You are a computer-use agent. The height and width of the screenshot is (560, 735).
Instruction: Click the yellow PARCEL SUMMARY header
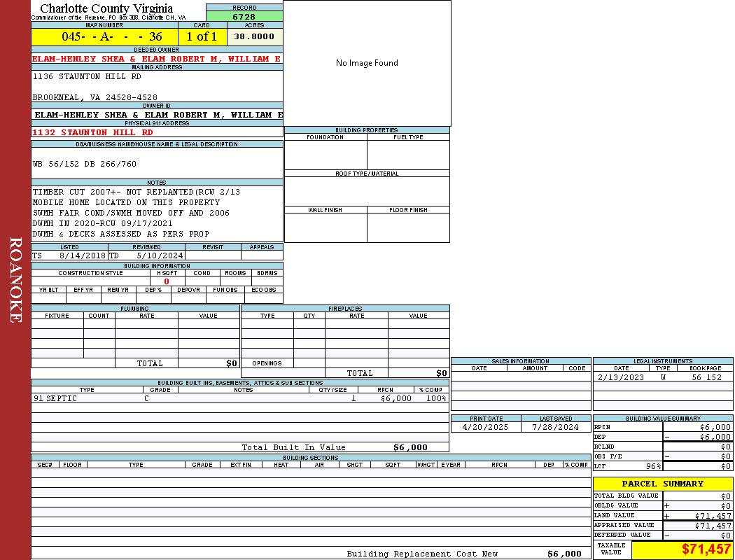coord(662,484)
